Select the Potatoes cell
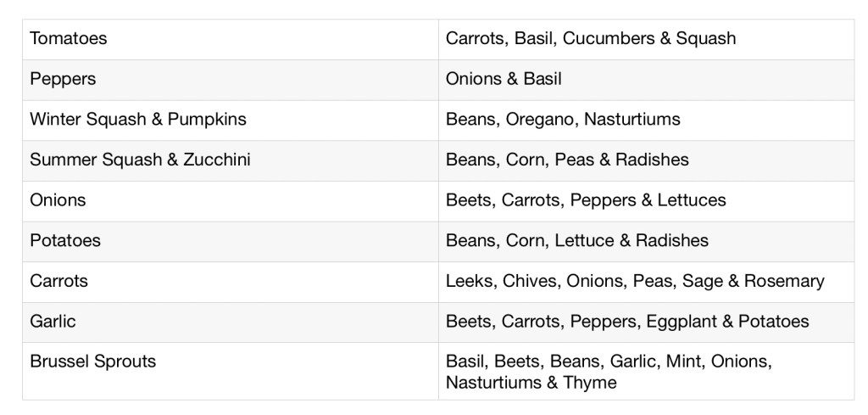Screen dimensions: 868x415 (x=65, y=240)
